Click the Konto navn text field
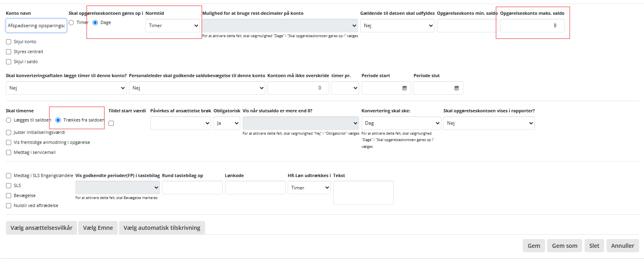 click(x=36, y=26)
